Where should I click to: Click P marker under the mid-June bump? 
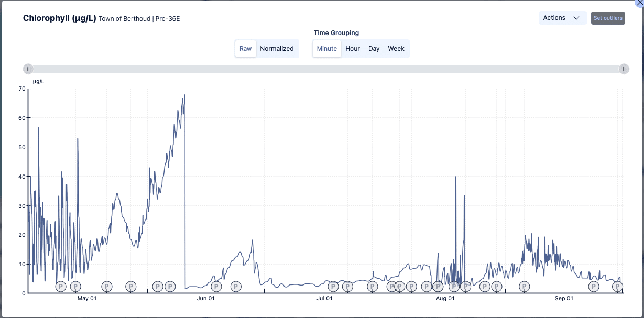coord(236,286)
